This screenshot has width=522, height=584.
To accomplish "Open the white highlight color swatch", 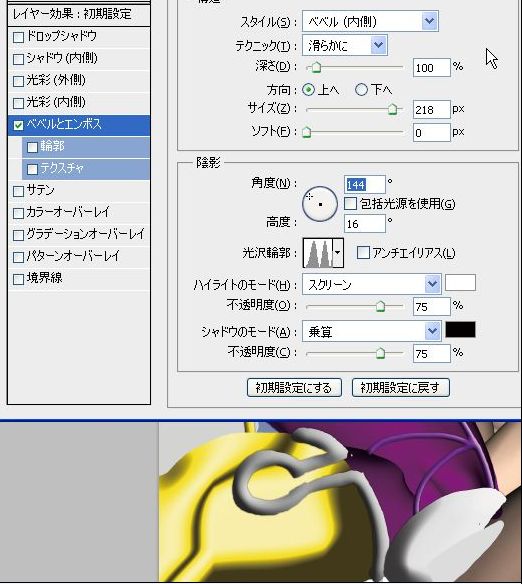I will pyautogui.click(x=460, y=283).
